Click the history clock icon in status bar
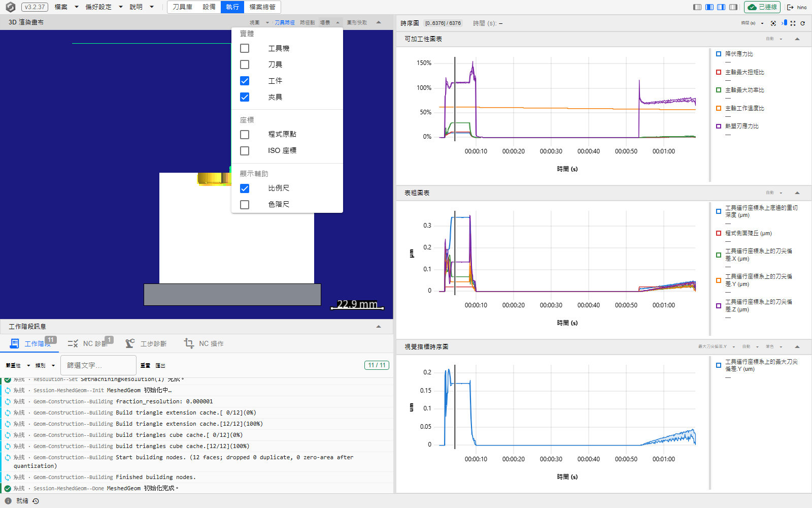The image size is (812, 508). [36, 501]
